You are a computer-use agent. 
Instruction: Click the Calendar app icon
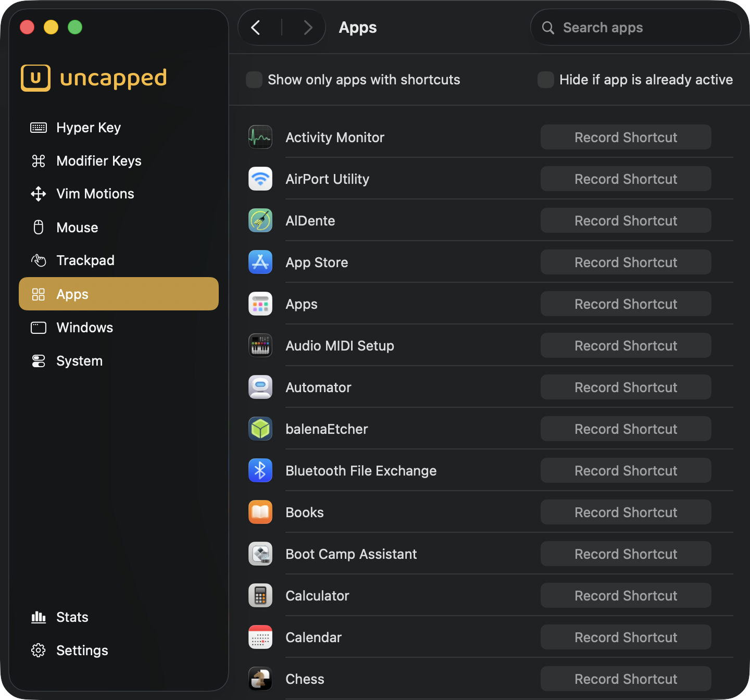click(x=260, y=637)
